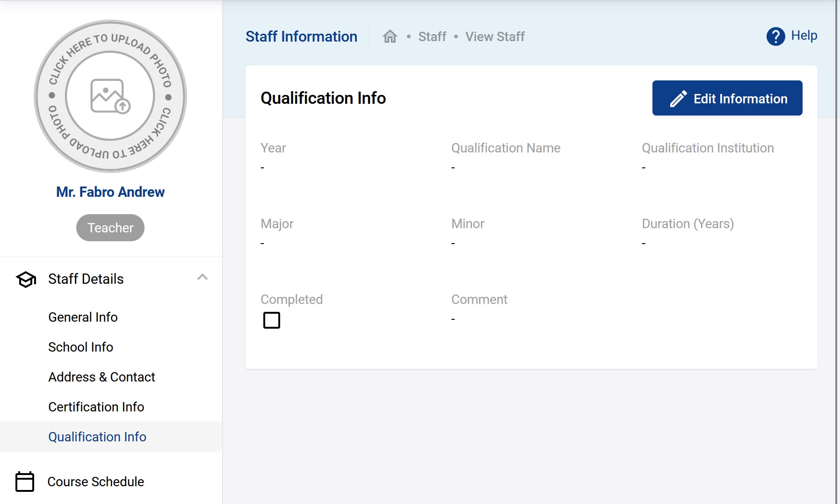Click the View Staff breadcrumb
Screen dimensions: 840x504
click(x=495, y=36)
